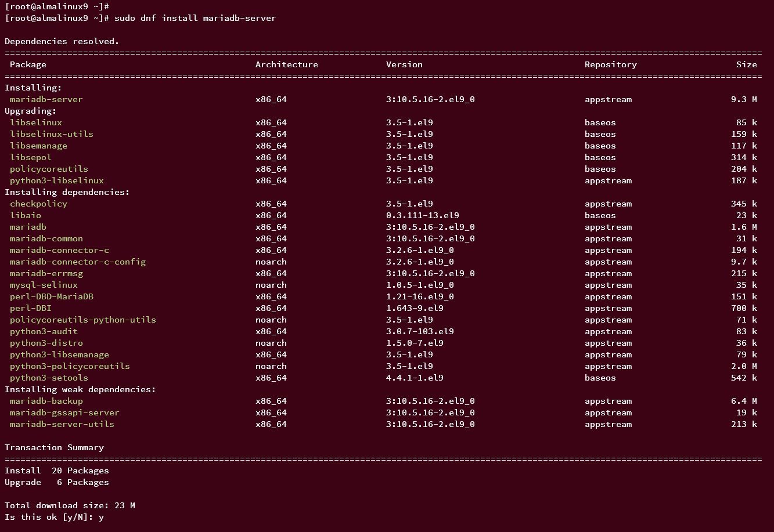Click the Package column header
The height and width of the screenshot is (532, 774).
pos(28,64)
